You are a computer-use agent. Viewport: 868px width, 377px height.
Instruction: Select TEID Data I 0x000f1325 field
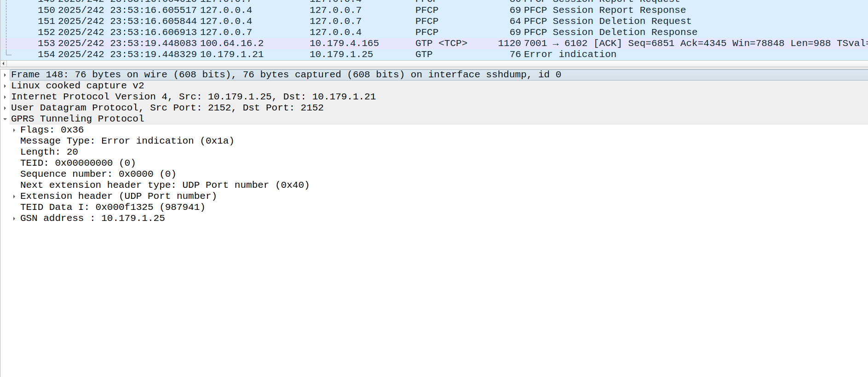pyautogui.click(x=113, y=207)
